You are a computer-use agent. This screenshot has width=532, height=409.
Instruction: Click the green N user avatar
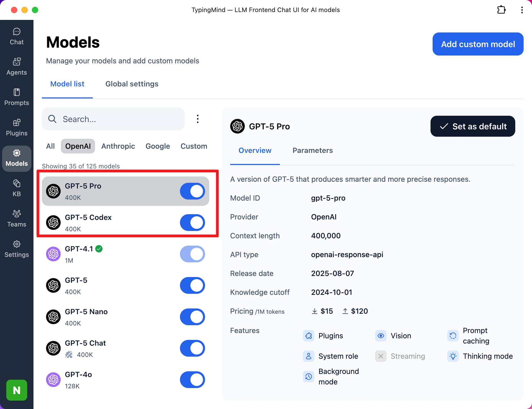click(x=17, y=390)
